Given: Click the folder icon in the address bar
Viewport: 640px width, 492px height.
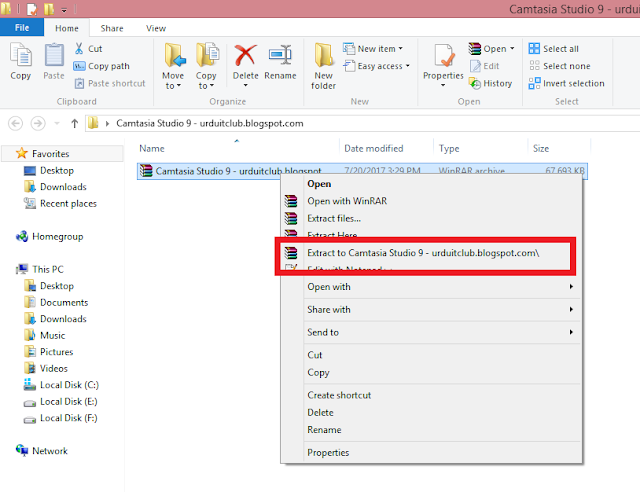Looking at the screenshot, I should 93,123.
